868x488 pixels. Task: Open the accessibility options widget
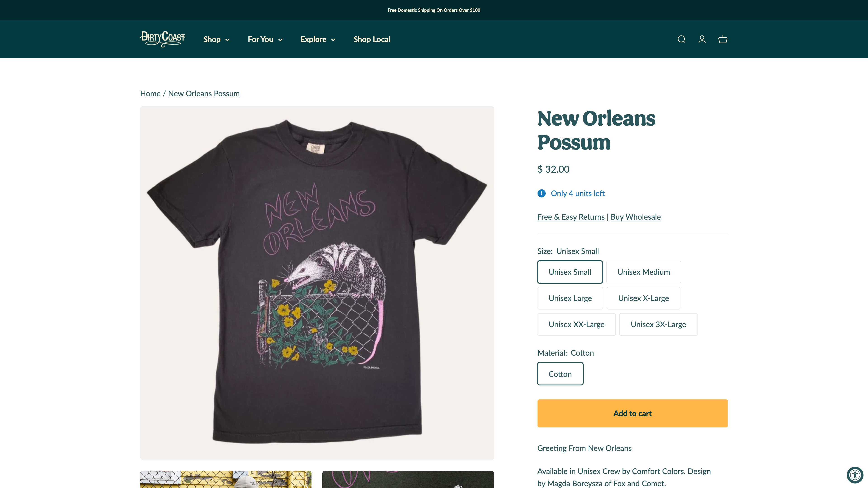[855, 475]
